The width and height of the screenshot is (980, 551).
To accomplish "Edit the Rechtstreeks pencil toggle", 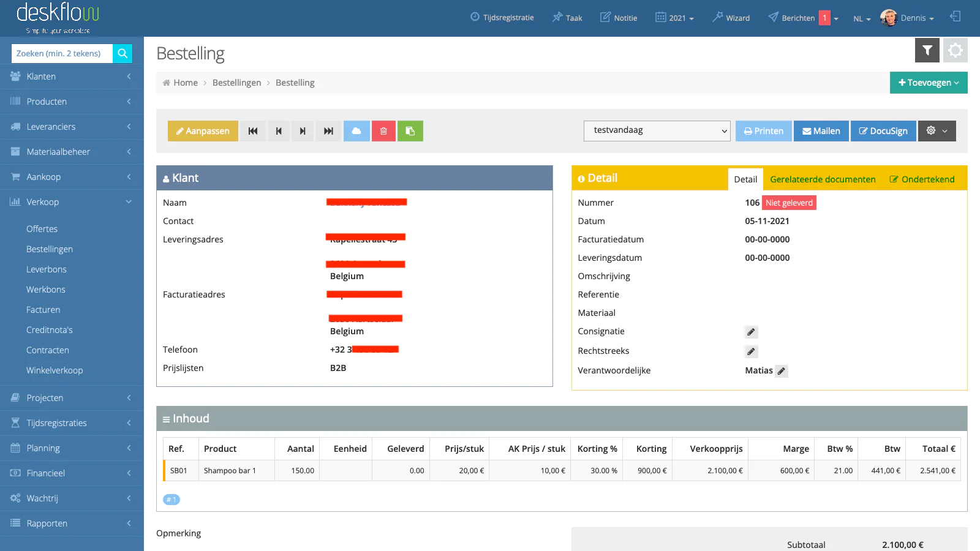I will click(751, 351).
